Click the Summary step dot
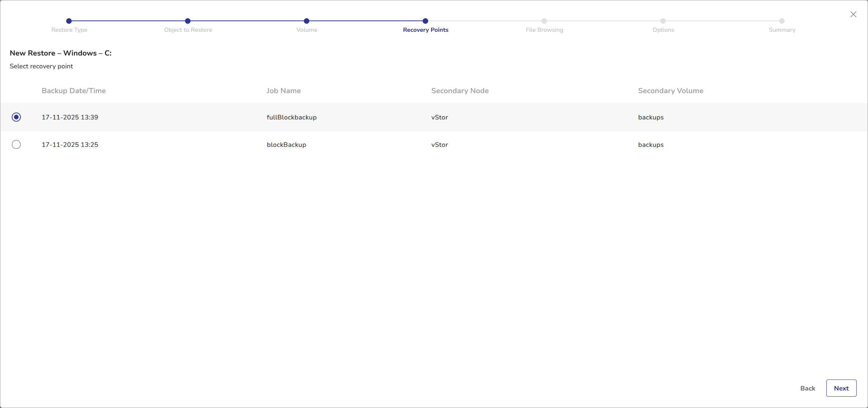The width and height of the screenshot is (868, 408). coord(782,21)
